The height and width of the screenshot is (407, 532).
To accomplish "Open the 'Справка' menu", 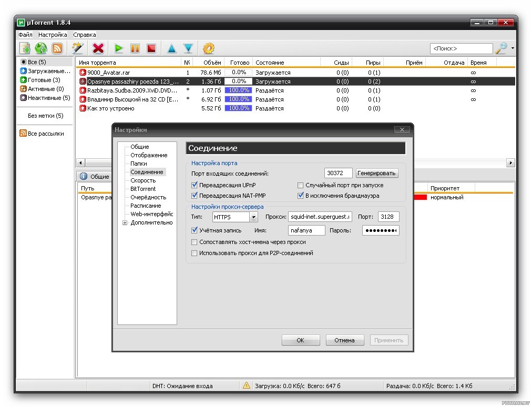I will pos(85,35).
